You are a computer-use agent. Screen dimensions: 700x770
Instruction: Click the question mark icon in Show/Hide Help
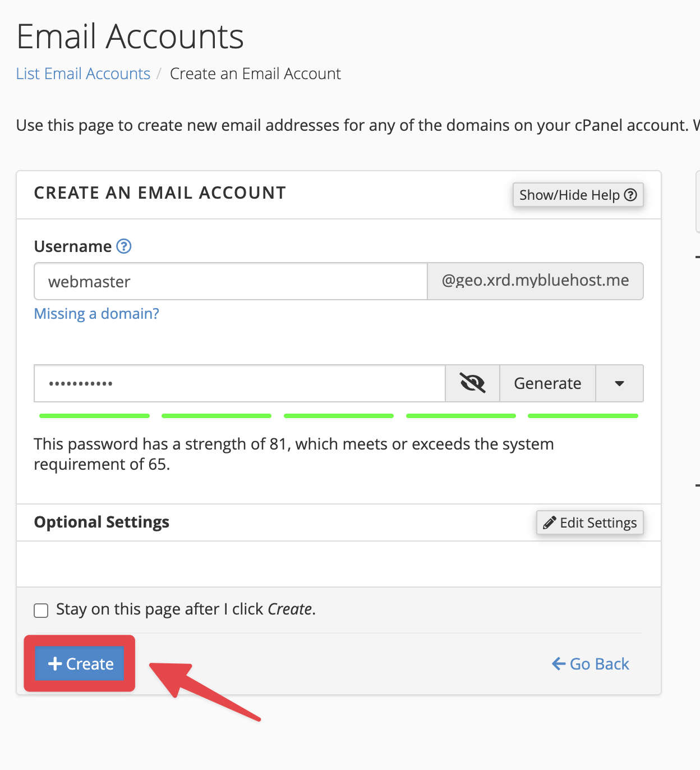pos(630,195)
